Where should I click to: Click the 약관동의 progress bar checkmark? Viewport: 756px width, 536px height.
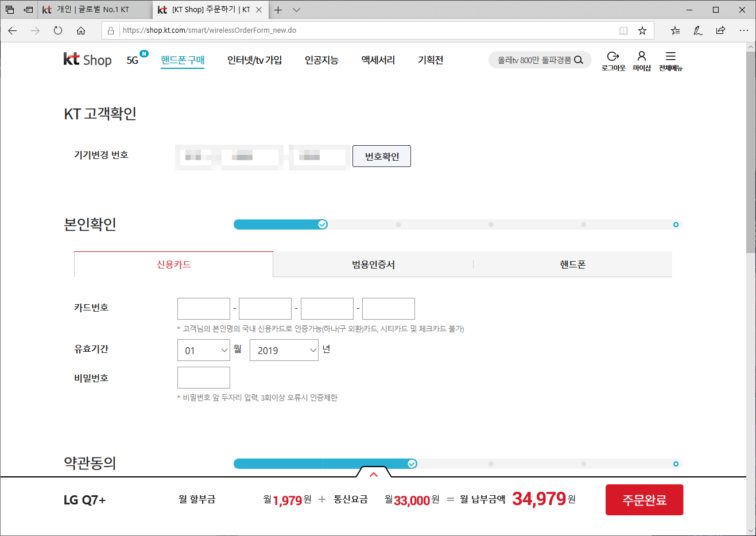(x=412, y=464)
